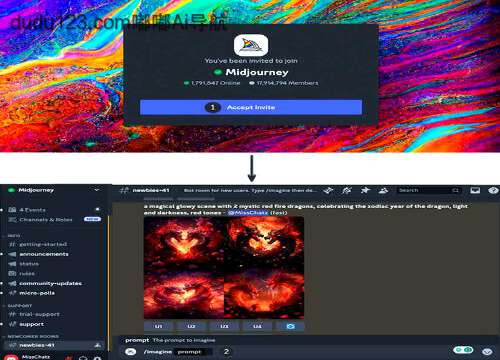Screen dimensions: 500x360
Task: Open the help question mark icon
Action: (493, 190)
